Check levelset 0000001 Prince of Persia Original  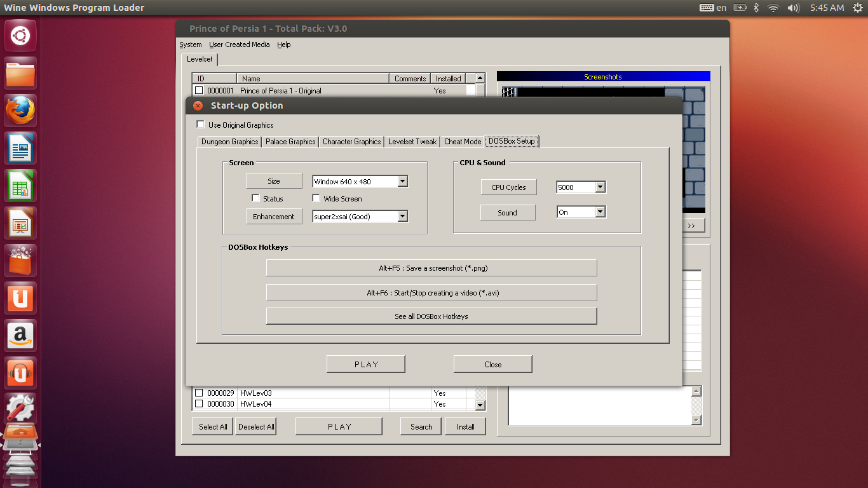click(x=199, y=91)
